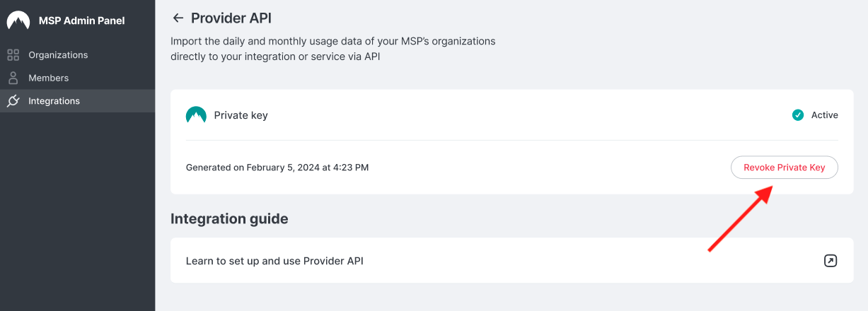
Task: Click the Revoke Private Key button
Action: (784, 168)
